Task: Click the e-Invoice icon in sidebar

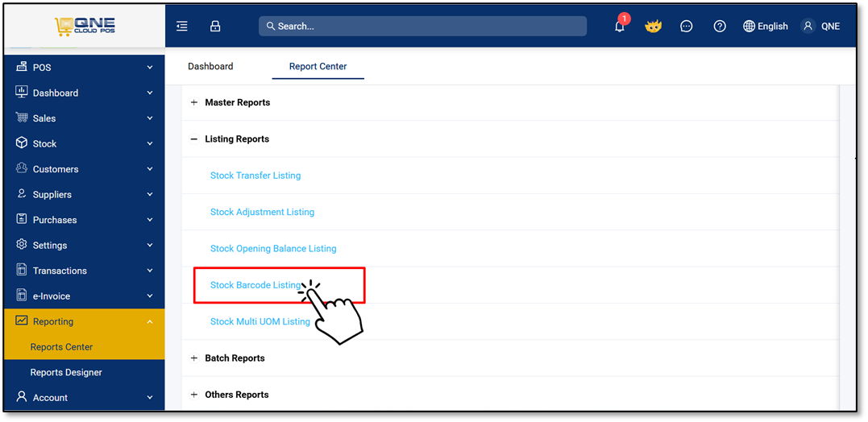Action: (x=22, y=296)
